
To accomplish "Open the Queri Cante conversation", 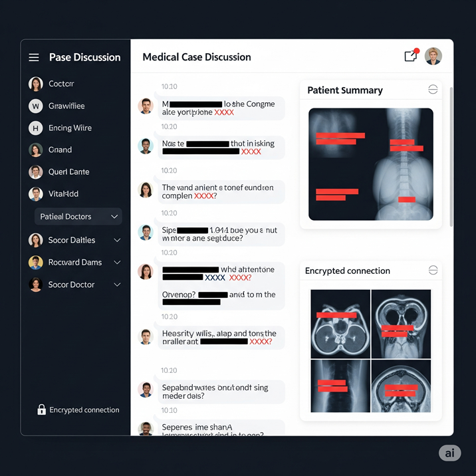I will click(68, 172).
